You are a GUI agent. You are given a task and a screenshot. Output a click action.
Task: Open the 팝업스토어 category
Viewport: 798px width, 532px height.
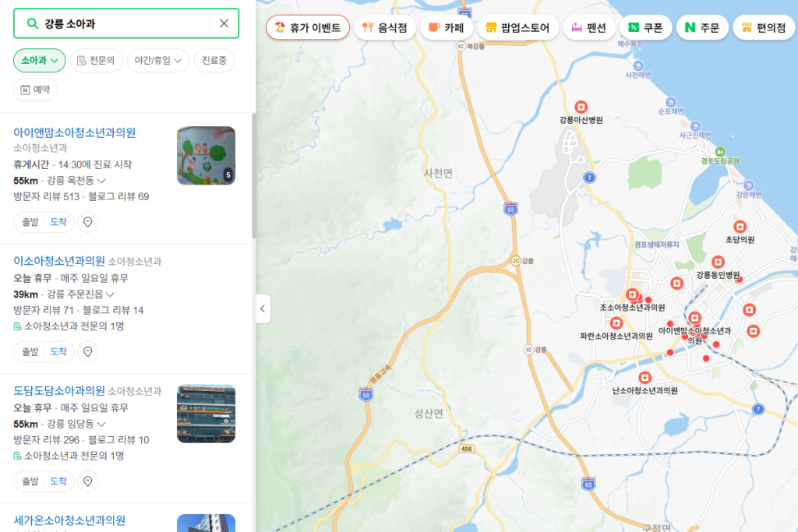pyautogui.click(x=518, y=26)
